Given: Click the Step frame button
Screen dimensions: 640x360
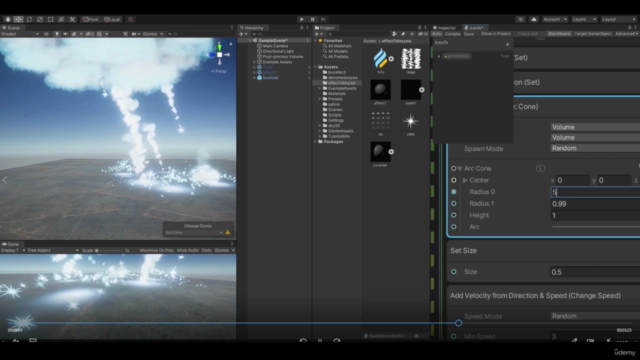Looking at the screenshot, I should [323, 19].
